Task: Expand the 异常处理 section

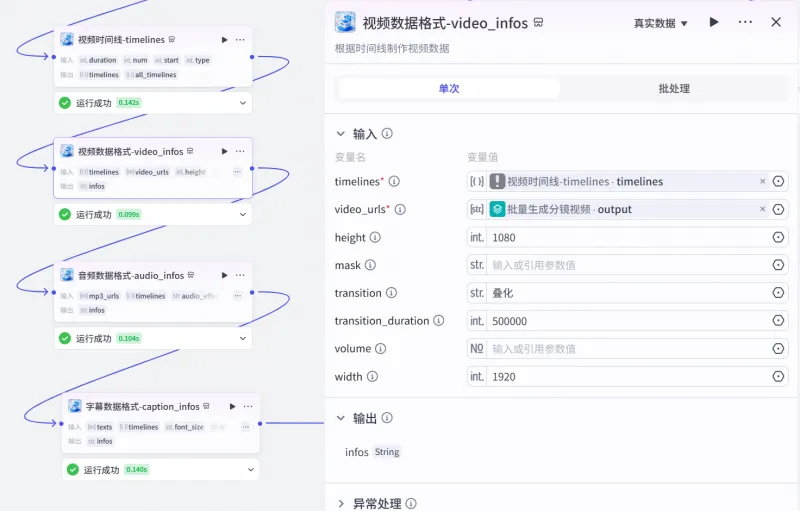Action: [340, 504]
